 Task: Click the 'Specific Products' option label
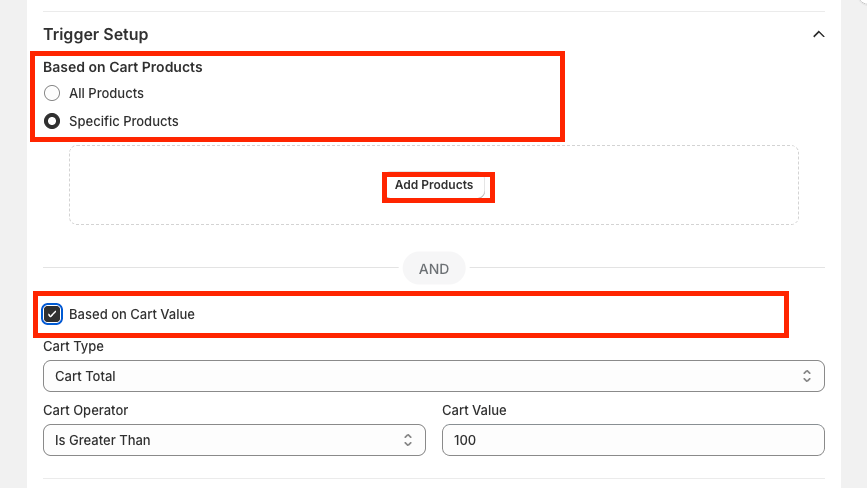(x=123, y=121)
